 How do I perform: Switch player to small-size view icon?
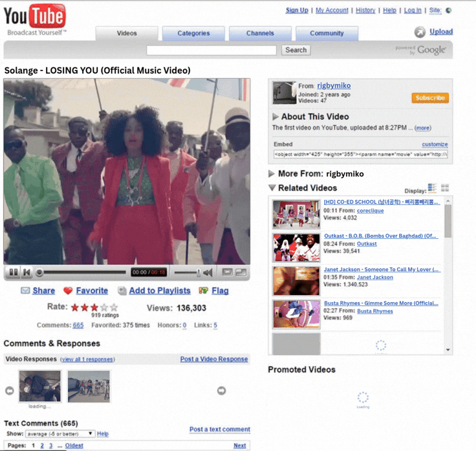pos(227,272)
